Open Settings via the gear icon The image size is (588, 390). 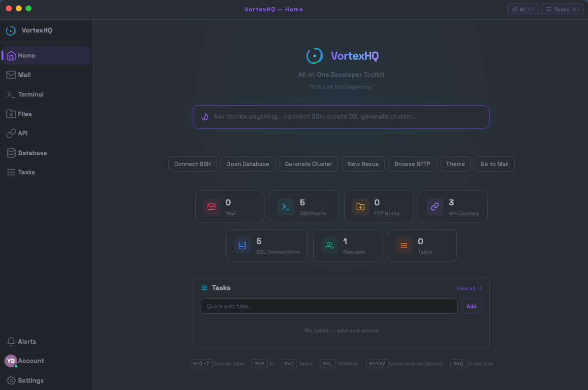point(11,381)
